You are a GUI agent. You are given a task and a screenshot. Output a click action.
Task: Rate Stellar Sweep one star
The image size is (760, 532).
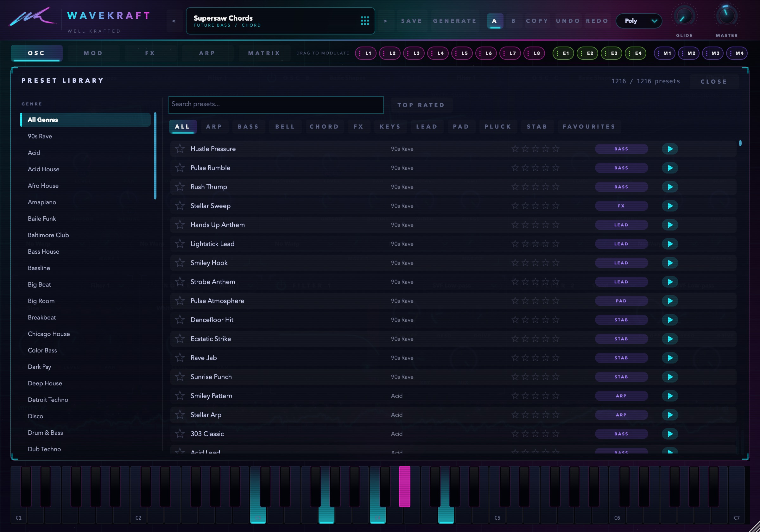(515, 206)
